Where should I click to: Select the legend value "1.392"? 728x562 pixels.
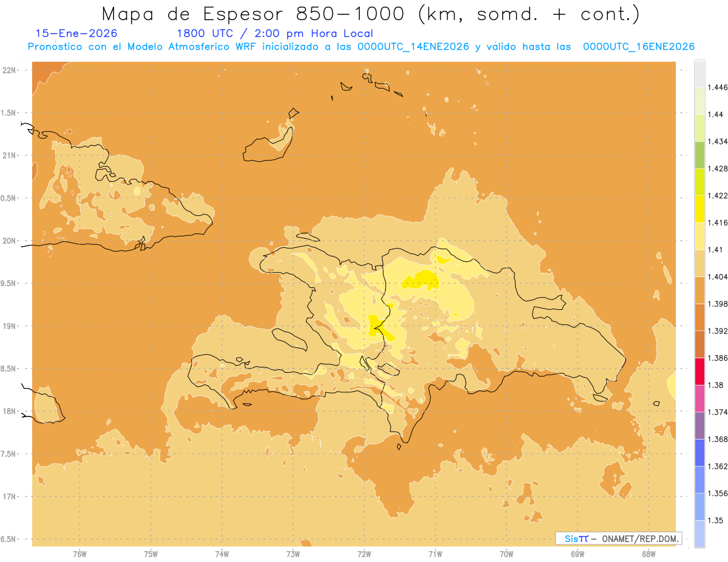click(717, 331)
